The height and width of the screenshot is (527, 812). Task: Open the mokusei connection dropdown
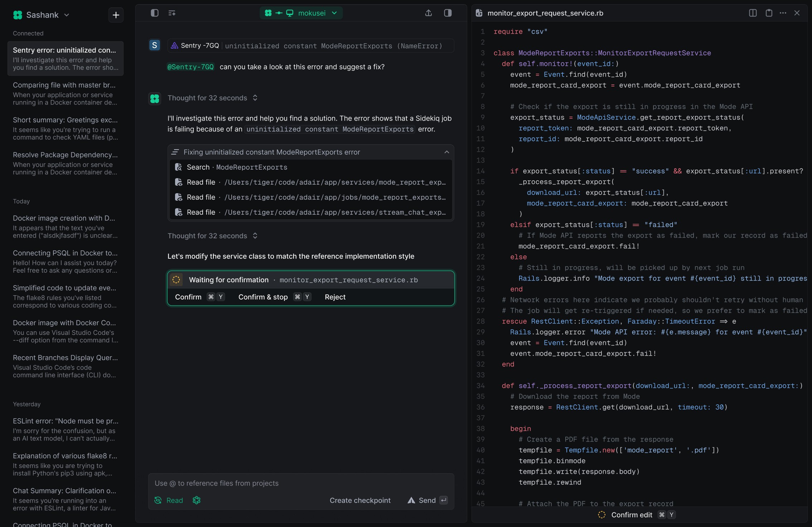coord(301,13)
